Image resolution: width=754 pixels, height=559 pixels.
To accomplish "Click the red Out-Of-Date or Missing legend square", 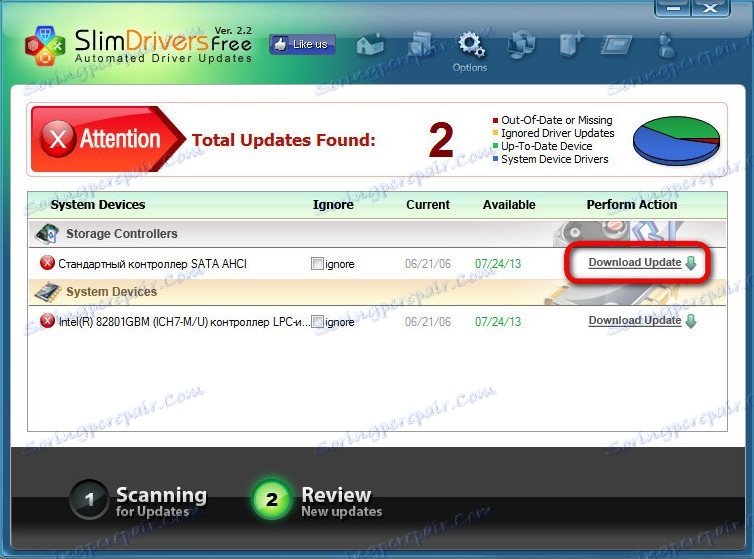I will [495, 120].
